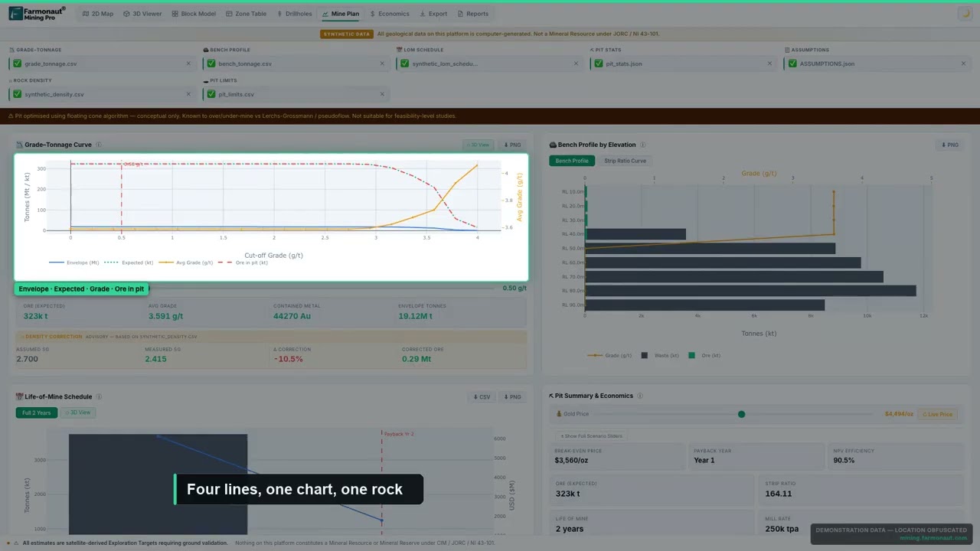Viewport: 980px width, 551px height.
Task: Download Grade-Tonnage Curve as PNG
Action: point(512,145)
